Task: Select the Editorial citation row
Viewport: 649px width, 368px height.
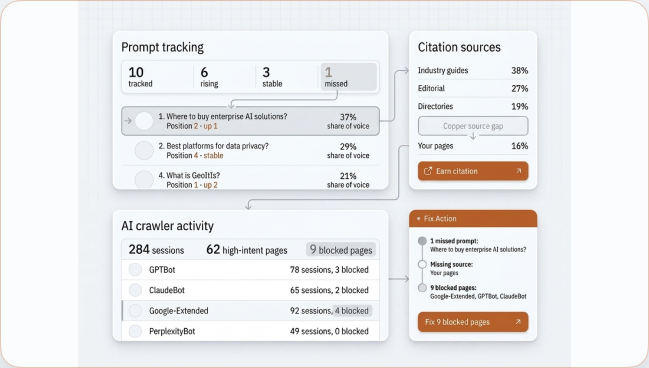Action: pos(473,88)
